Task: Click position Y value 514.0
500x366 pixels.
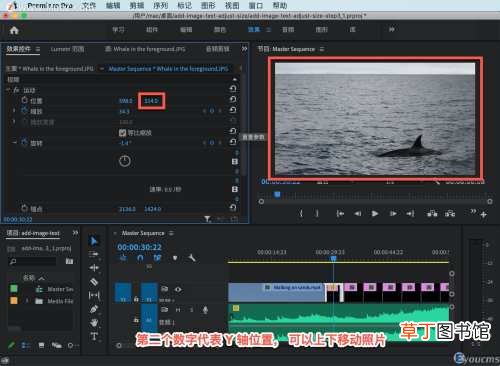Action: click(151, 101)
